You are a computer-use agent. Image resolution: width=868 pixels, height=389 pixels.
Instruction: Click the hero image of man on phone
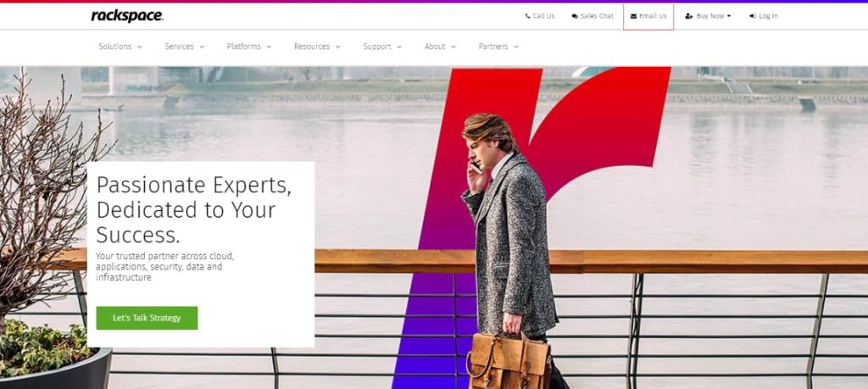coord(509,249)
